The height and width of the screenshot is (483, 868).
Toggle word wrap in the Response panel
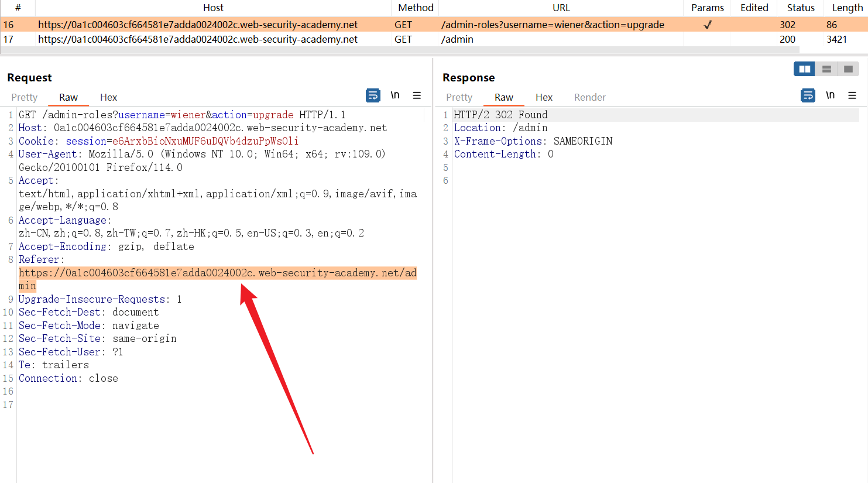click(x=808, y=95)
